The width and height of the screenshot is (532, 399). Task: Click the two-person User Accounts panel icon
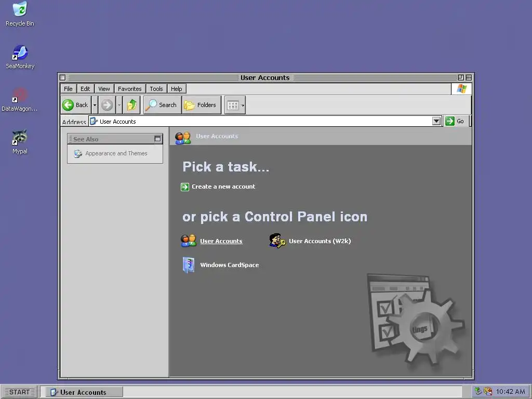coord(188,241)
